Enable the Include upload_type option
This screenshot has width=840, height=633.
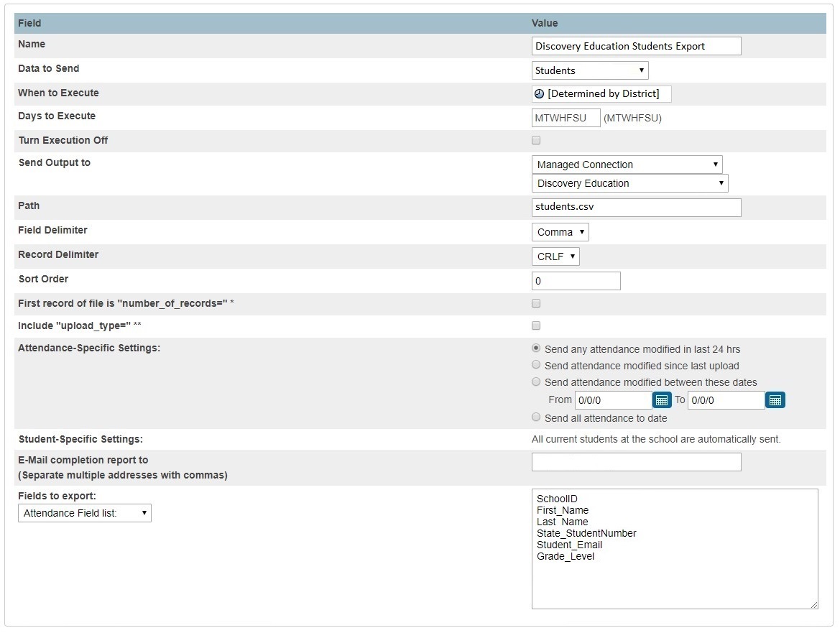pos(535,325)
